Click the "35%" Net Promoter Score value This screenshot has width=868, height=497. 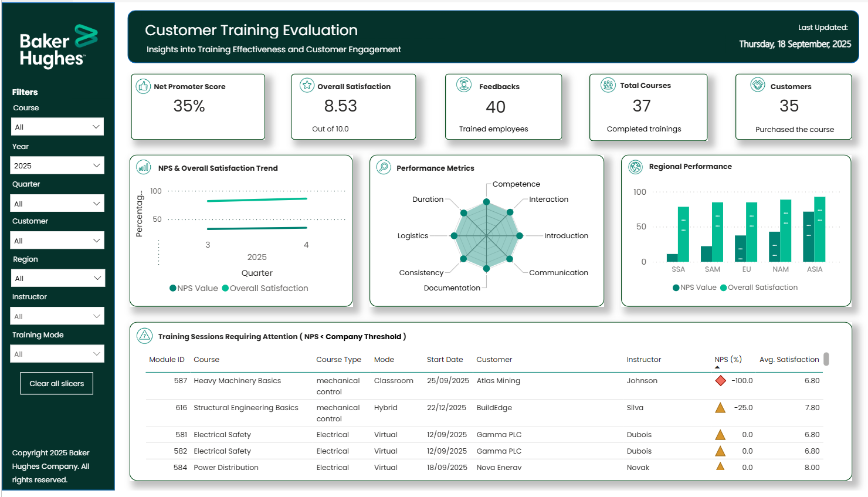[x=189, y=106]
